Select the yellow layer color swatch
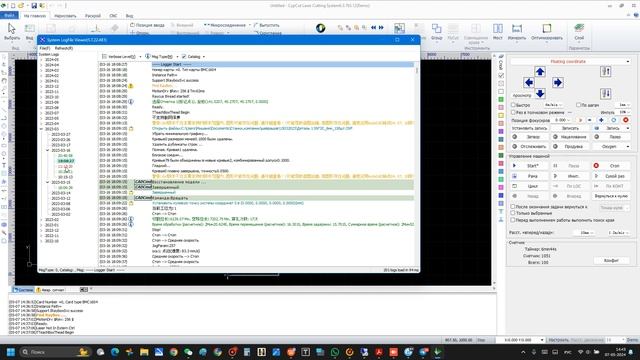Viewport: 640px width, 360px height. tap(501, 116)
